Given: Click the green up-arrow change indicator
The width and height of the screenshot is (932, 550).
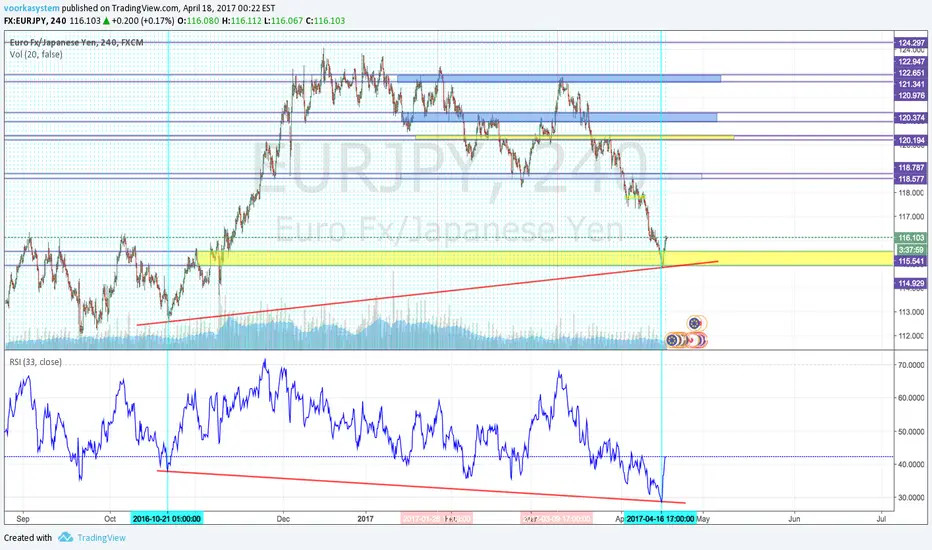Looking at the screenshot, I should click(x=106, y=21).
